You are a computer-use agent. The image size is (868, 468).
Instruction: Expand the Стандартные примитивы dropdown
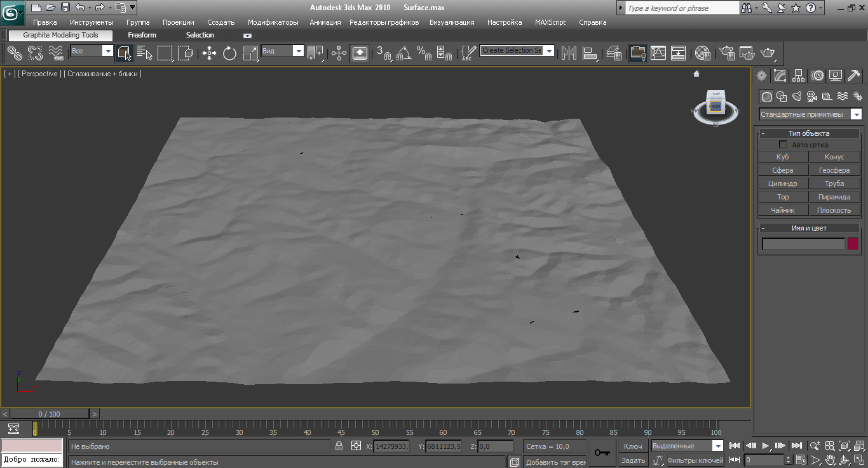[856, 114]
